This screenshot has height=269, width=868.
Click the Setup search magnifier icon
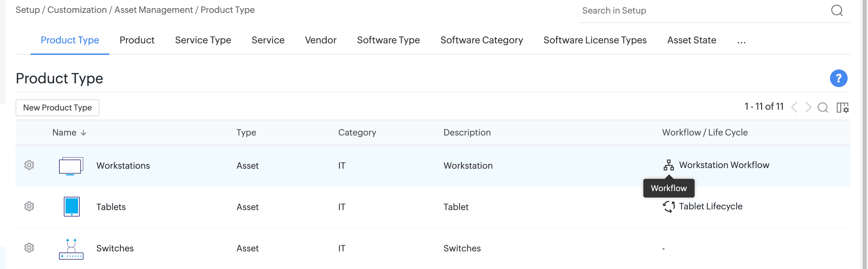click(x=837, y=11)
